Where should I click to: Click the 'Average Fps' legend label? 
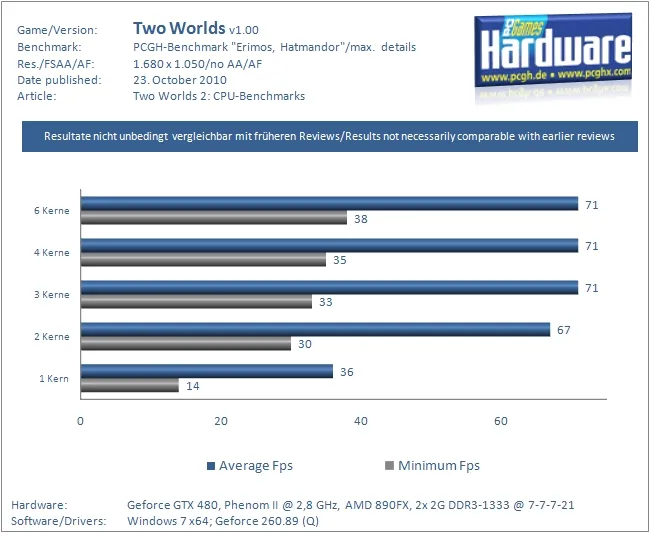(256, 466)
